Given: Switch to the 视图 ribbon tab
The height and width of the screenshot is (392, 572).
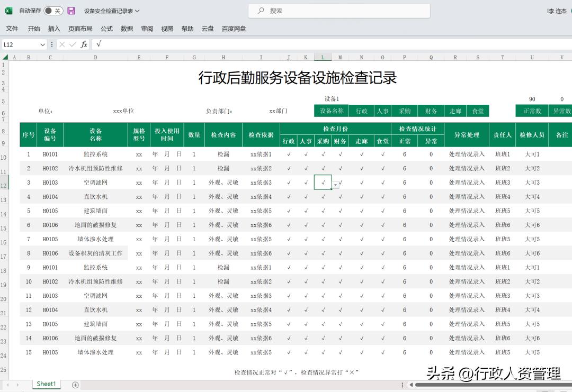Looking at the screenshot, I should coord(167,29).
